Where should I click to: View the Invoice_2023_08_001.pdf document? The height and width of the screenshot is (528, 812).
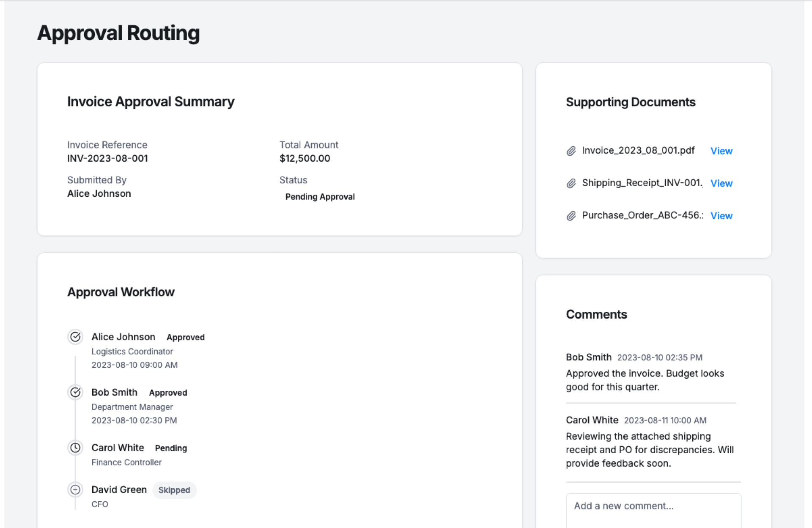721,151
